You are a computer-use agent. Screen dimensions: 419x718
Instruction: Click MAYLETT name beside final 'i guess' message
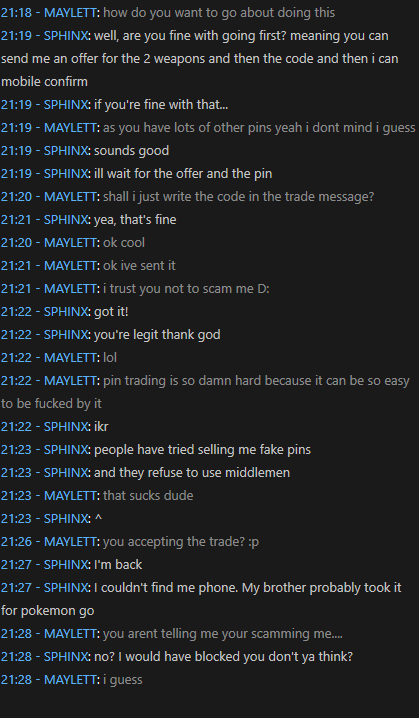point(70,680)
